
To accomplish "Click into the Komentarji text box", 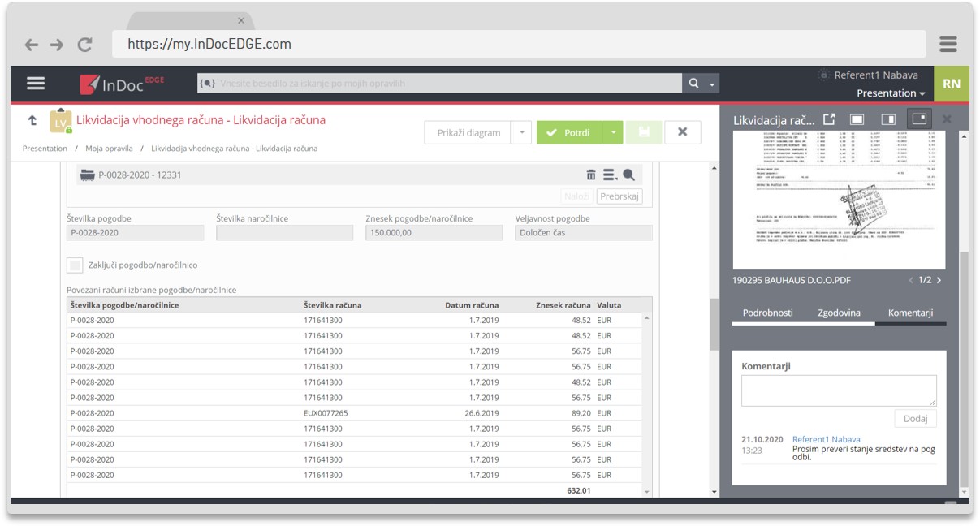I will 838,390.
